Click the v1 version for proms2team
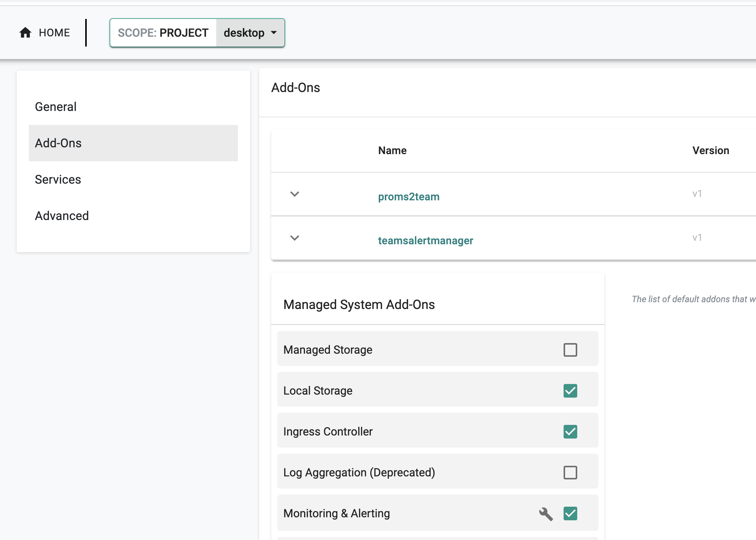 pos(697,194)
